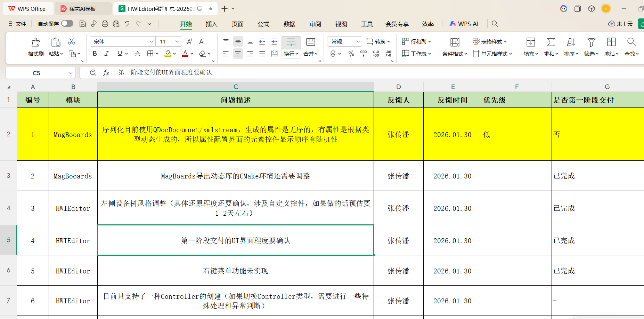Image resolution: width=644 pixels, height=319 pixels.
Task: Toggle the 换行 wrap text button
Action: [x=291, y=47]
